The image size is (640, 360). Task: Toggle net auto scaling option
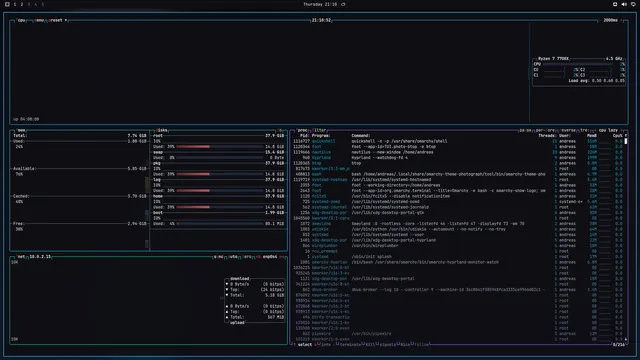[x=233, y=257]
